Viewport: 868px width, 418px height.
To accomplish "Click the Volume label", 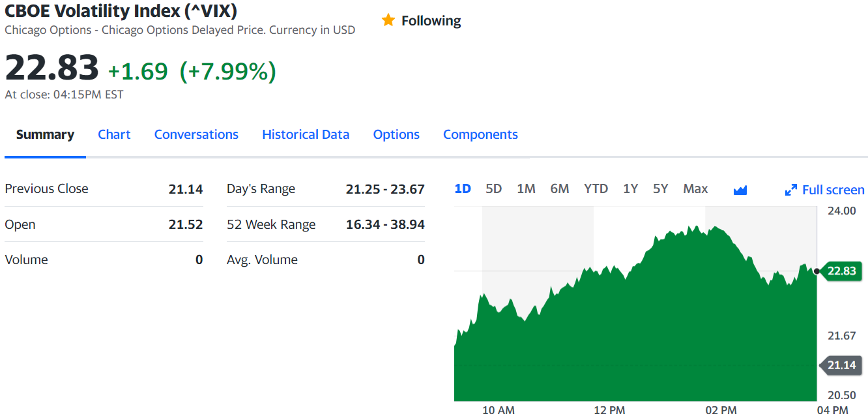I will pyautogui.click(x=26, y=260).
